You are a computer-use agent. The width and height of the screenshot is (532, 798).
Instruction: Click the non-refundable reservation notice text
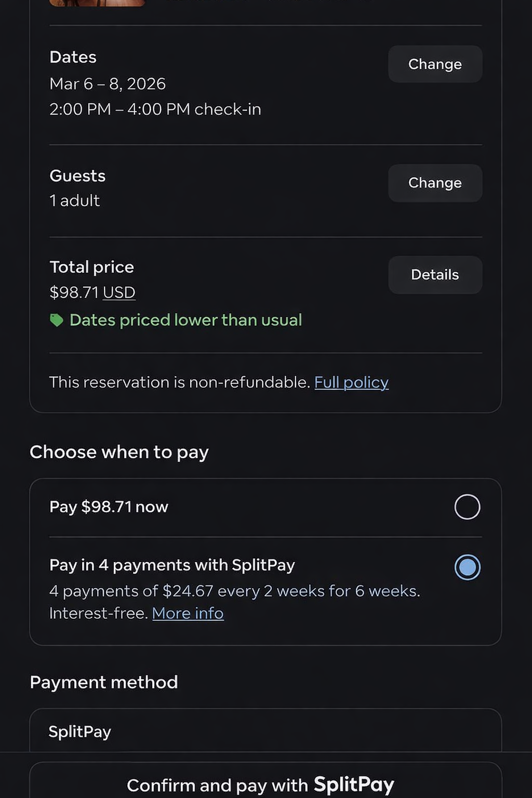[179, 382]
